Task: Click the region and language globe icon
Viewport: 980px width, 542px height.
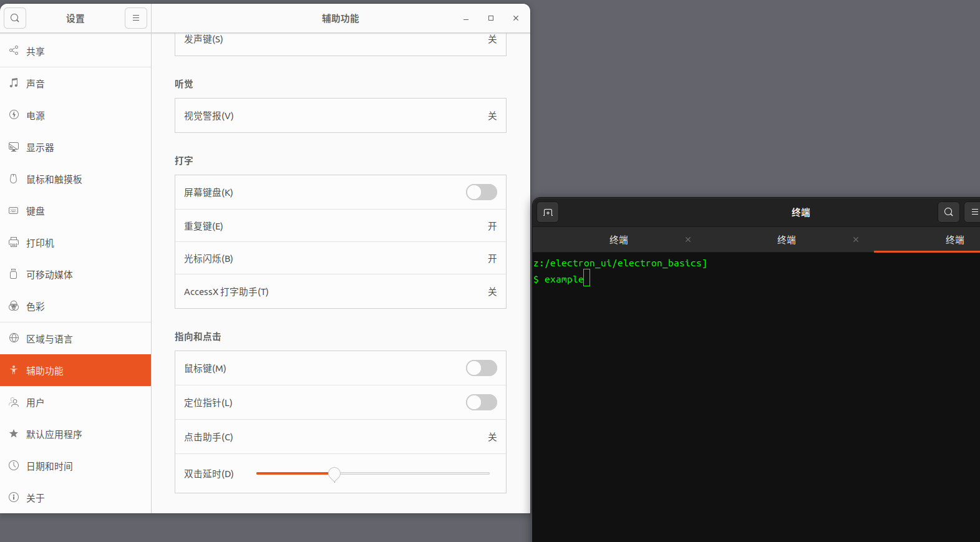Action: pyautogui.click(x=14, y=338)
